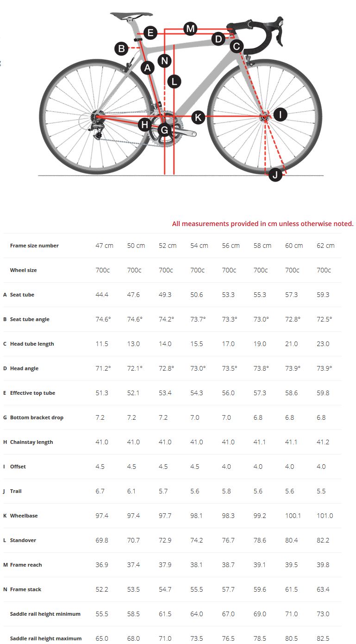
Task: Select the E effective top tube marker
Action: (x=150, y=33)
